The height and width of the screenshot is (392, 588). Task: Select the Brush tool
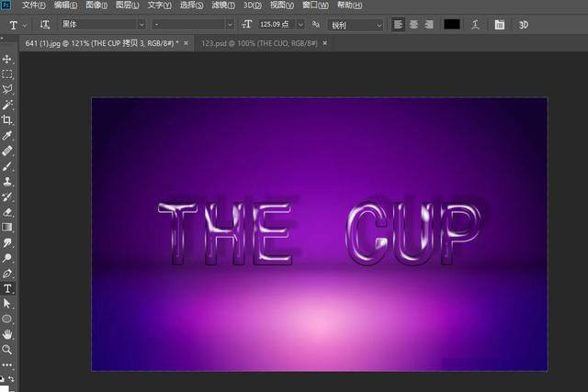click(x=7, y=166)
